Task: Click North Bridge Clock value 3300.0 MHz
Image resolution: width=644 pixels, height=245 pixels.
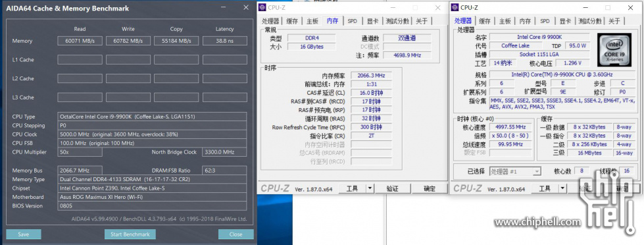Action: (x=224, y=152)
